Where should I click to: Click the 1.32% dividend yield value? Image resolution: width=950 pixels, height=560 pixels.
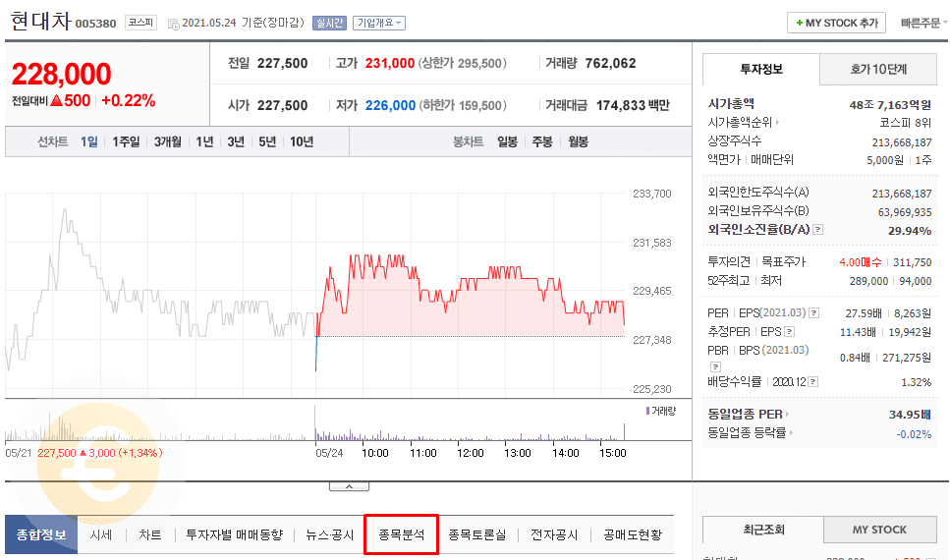[x=916, y=382]
